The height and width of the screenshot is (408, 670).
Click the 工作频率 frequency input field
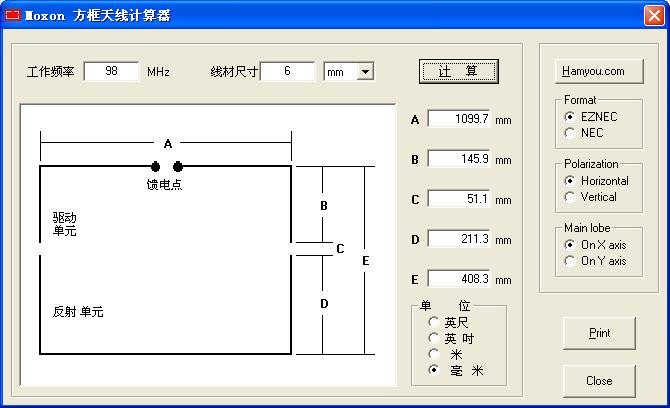coord(111,72)
